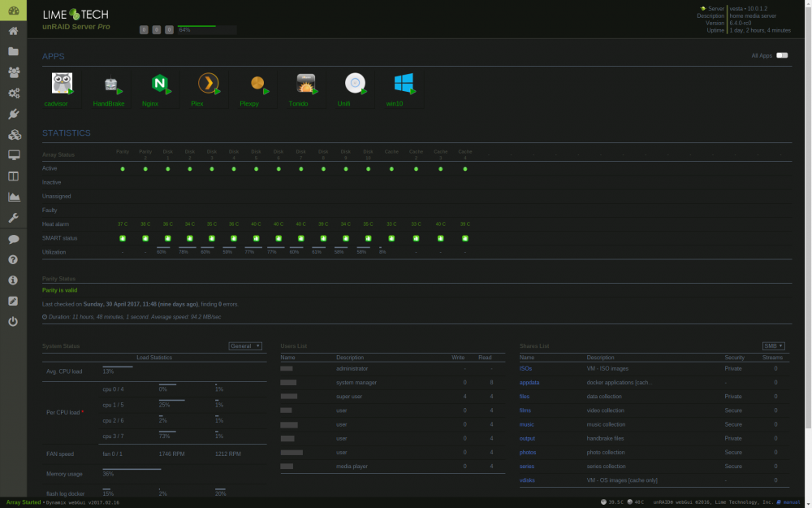812x508 pixels.
Task: Open the output share link
Action: pyautogui.click(x=527, y=439)
